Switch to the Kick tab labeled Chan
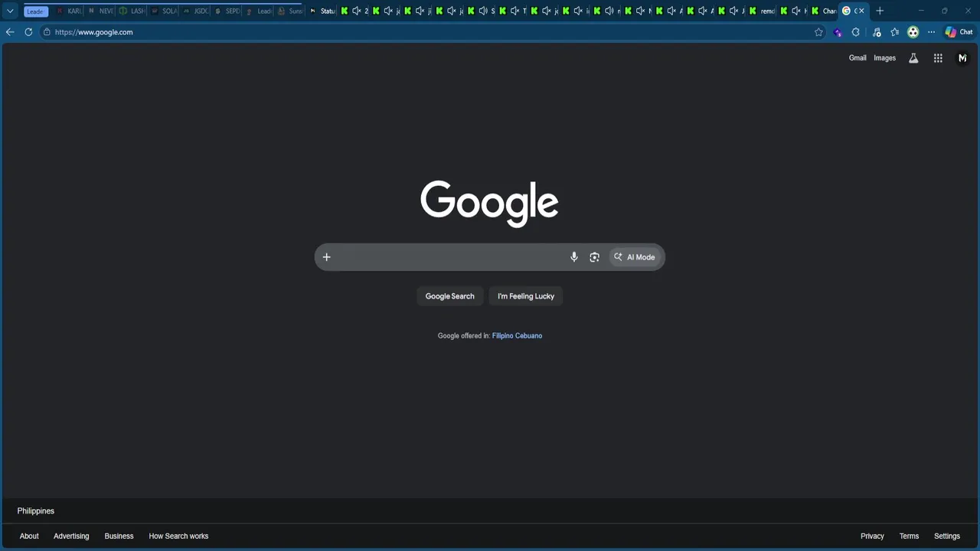The height and width of the screenshot is (551, 980). pyautogui.click(x=824, y=11)
